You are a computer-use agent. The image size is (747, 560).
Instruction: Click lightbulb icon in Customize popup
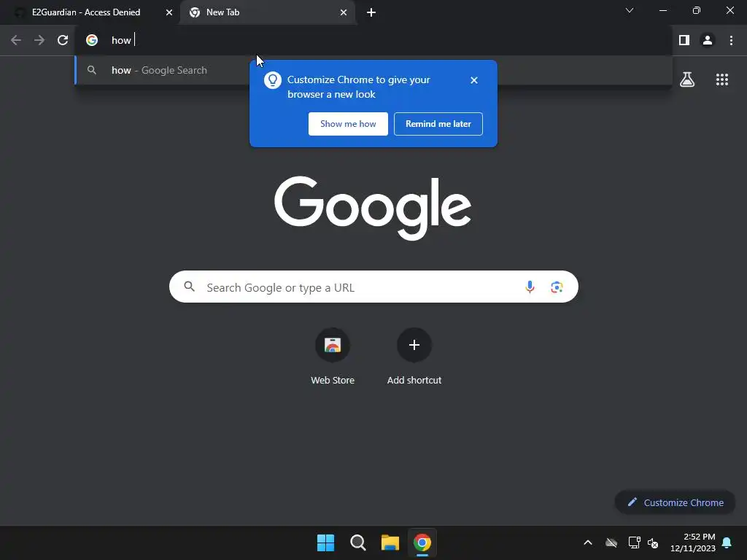point(273,80)
